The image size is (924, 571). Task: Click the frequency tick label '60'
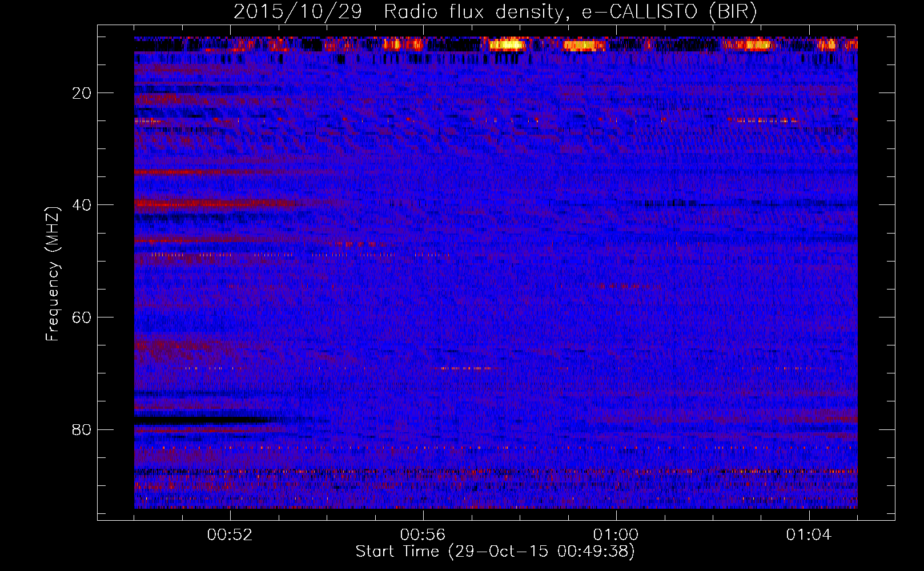pyautogui.click(x=82, y=317)
